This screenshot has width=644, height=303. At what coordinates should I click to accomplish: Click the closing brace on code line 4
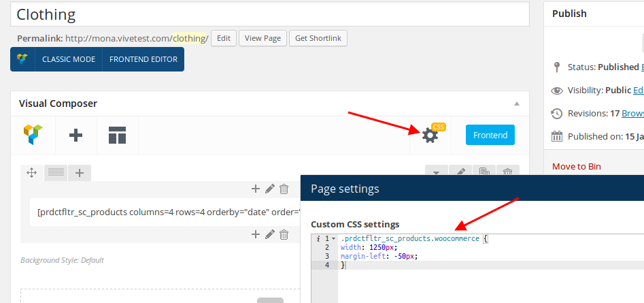(343, 265)
